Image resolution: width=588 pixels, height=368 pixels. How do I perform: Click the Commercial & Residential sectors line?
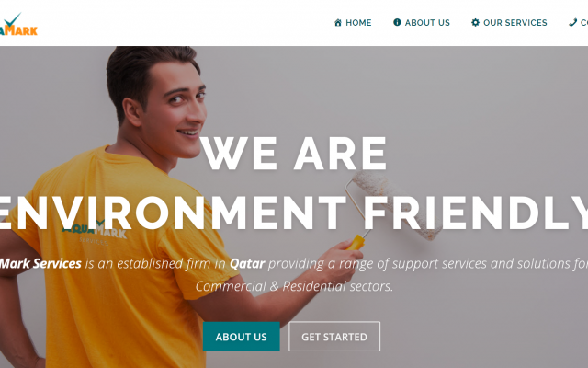tap(294, 286)
